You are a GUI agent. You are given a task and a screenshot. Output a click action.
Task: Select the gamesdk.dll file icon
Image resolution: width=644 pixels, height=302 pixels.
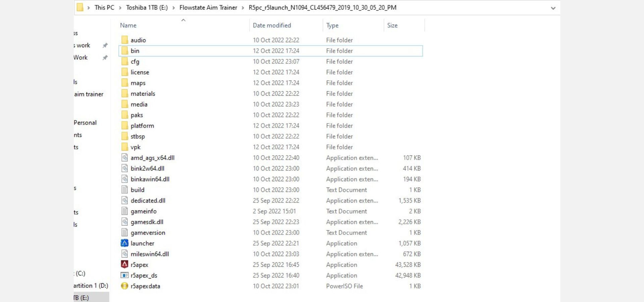coord(124,222)
